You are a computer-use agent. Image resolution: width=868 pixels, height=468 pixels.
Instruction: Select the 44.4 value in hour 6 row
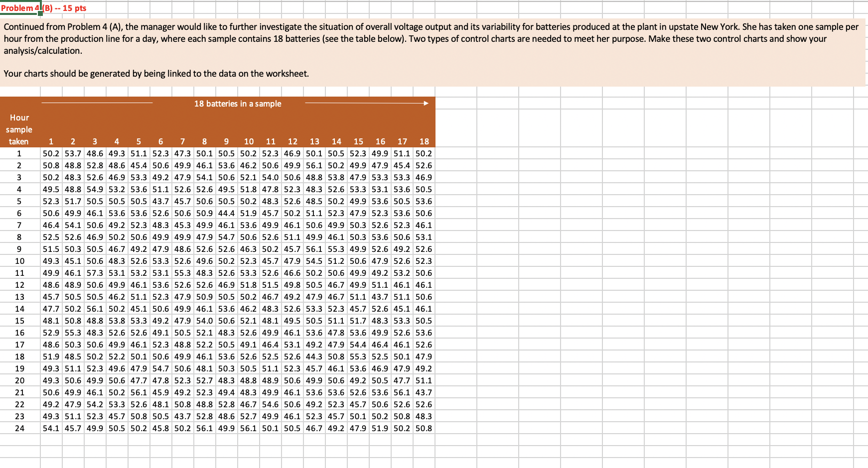point(227,213)
